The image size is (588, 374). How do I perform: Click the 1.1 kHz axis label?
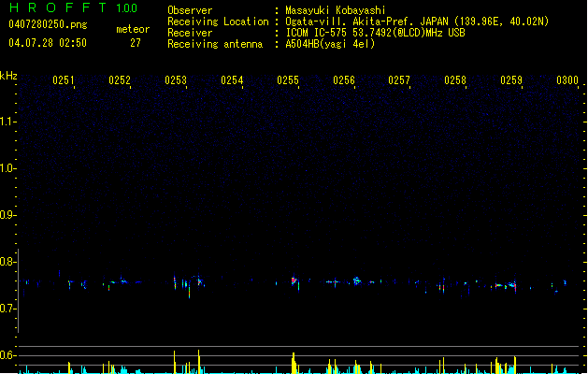7,122
